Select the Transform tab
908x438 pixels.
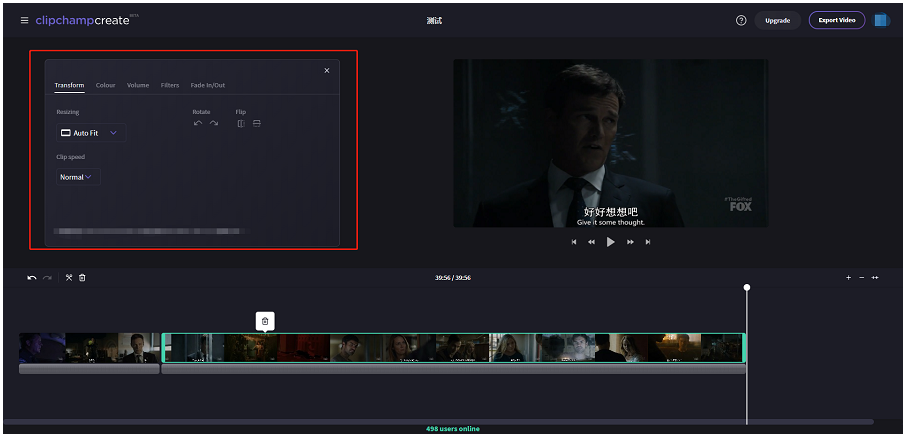point(69,85)
